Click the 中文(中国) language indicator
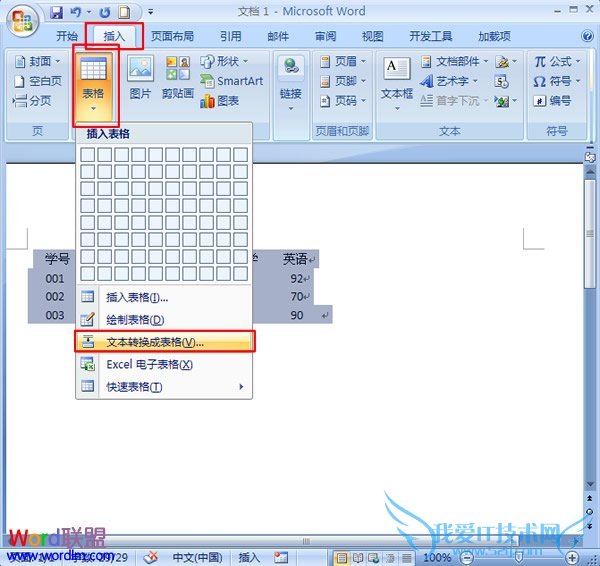600x566 pixels. pos(197,557)
